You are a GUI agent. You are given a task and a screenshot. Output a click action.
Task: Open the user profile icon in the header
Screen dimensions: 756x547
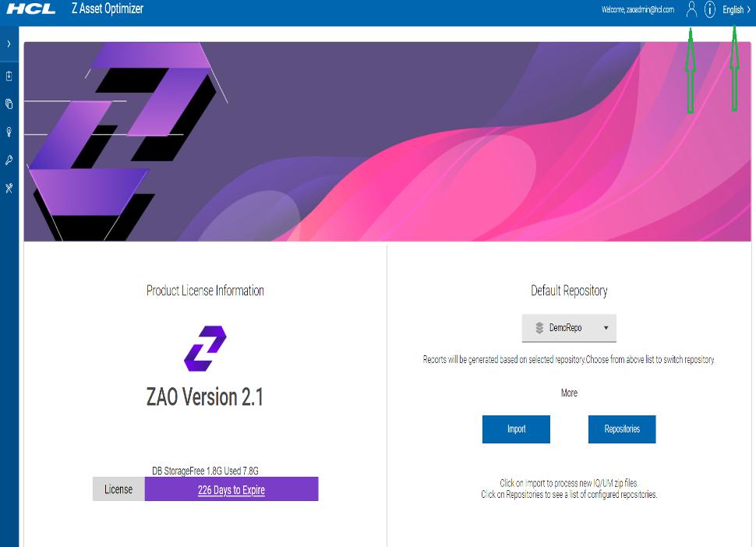691,9
